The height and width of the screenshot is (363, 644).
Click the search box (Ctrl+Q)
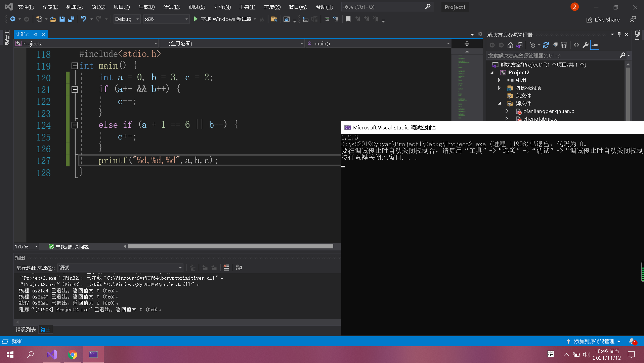(387, 7)
